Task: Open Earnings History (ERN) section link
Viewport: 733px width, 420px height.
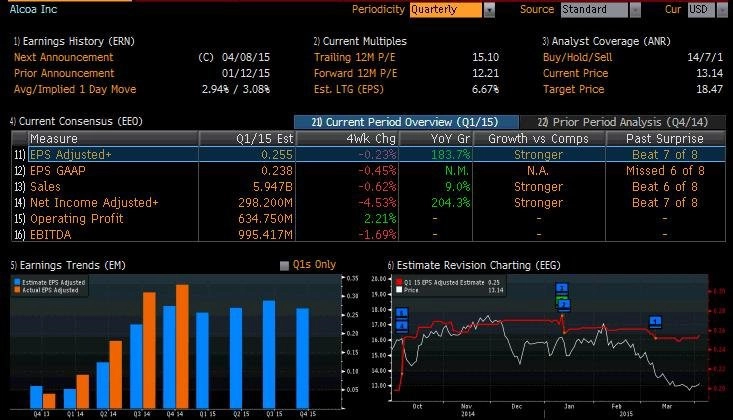Action: [x=74, y=41]
